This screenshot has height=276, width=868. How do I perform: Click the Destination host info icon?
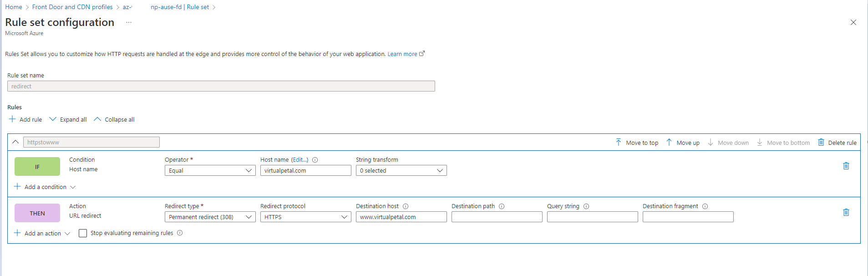point(406,206)
